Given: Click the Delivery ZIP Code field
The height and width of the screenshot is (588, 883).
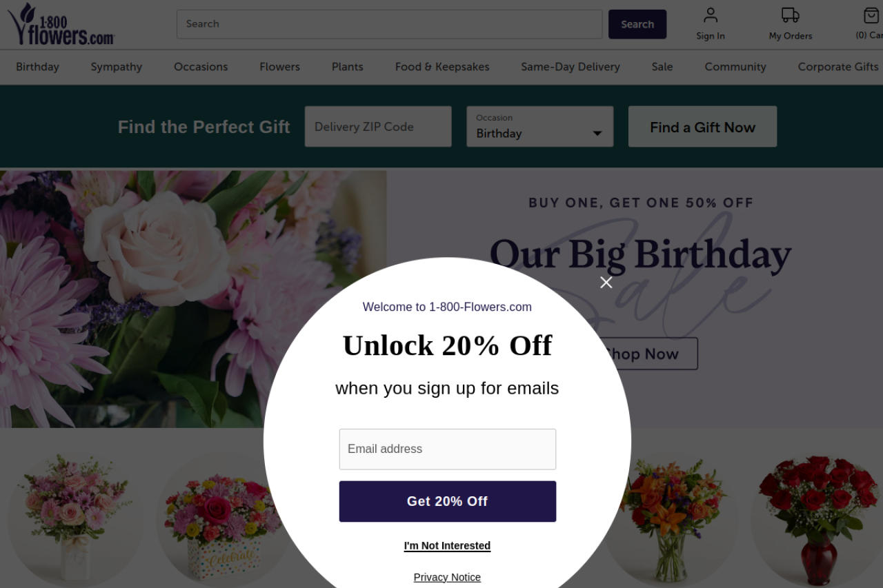Looking at the screenshot, I should (x=378, y=127).
